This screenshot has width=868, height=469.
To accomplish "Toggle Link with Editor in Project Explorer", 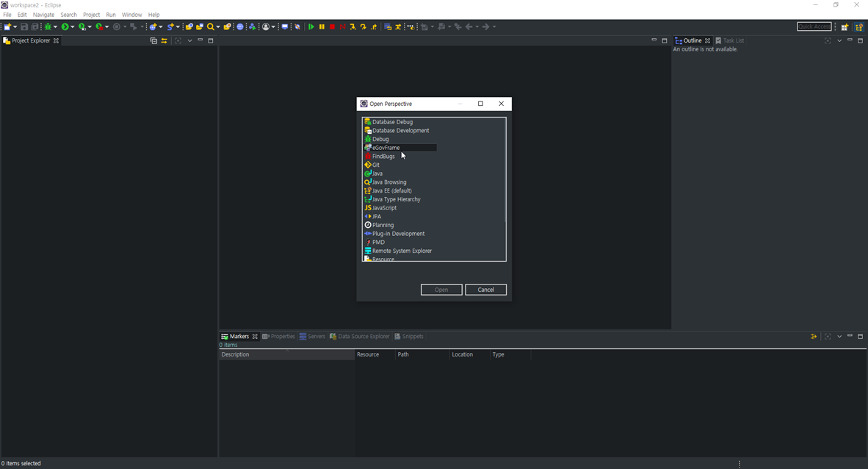I will coord(164,40).
